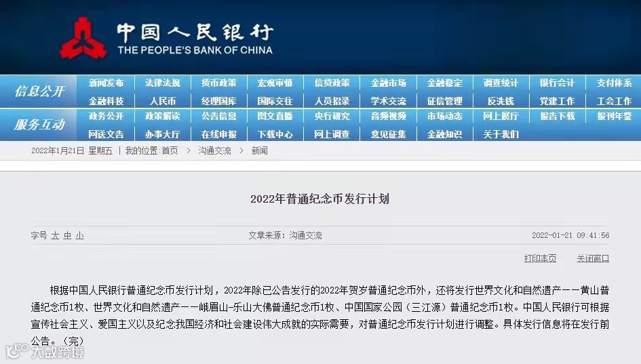641x364 pixels.
Task: Click the 信息公开 section header
Action: (39, 91)
